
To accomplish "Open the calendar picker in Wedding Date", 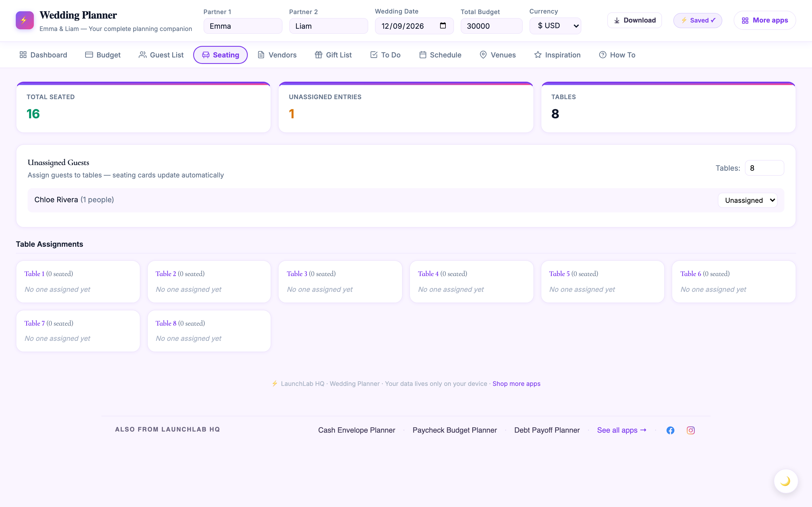I will (443, 26).
